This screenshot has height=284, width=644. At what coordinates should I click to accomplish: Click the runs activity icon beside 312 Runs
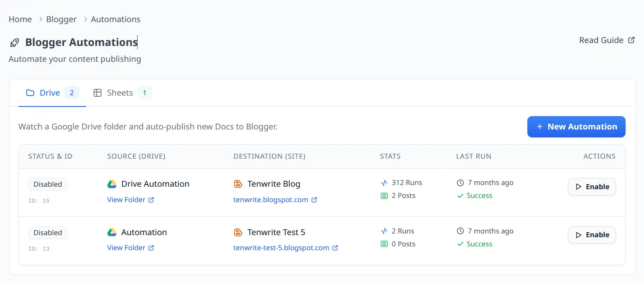coord(384,183)
